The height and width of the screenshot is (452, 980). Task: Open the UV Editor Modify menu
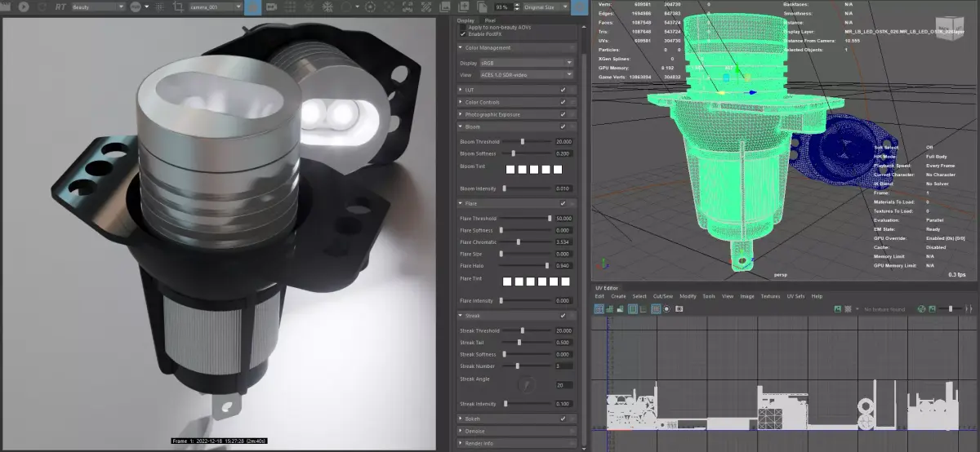pyautogui.click(x=688, y=296)
